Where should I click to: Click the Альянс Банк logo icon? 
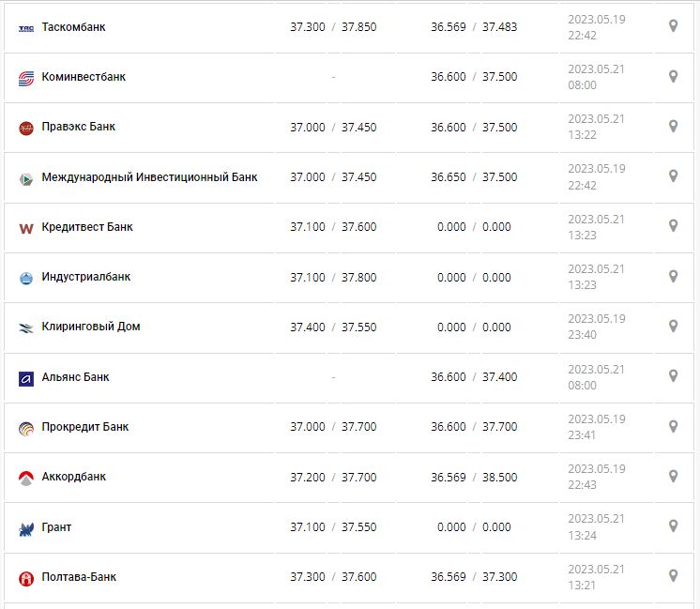(26, 378)
